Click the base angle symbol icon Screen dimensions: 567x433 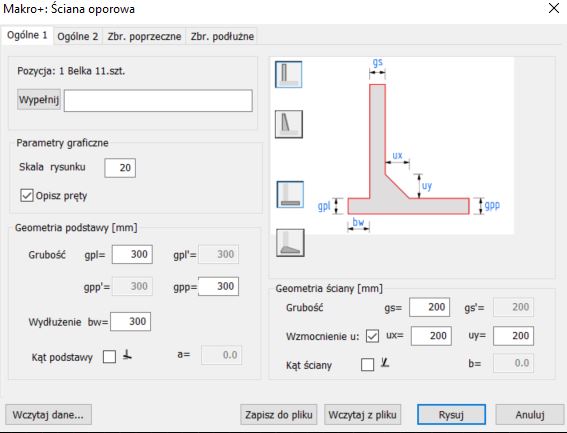point(127,355)
